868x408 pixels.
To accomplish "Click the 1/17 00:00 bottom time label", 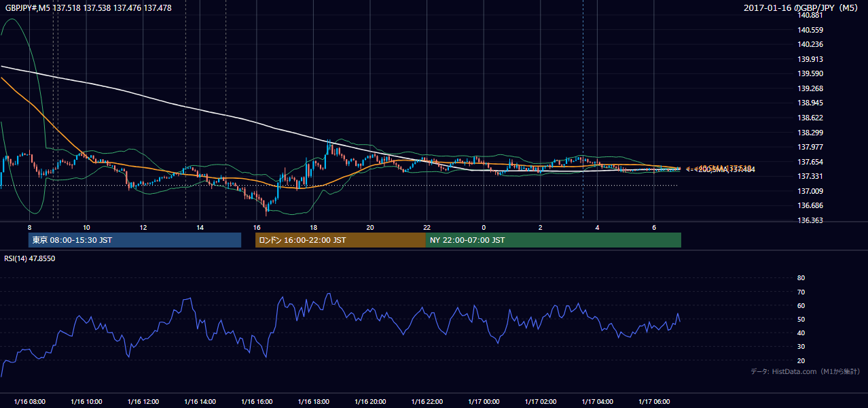I will (484, 402).
